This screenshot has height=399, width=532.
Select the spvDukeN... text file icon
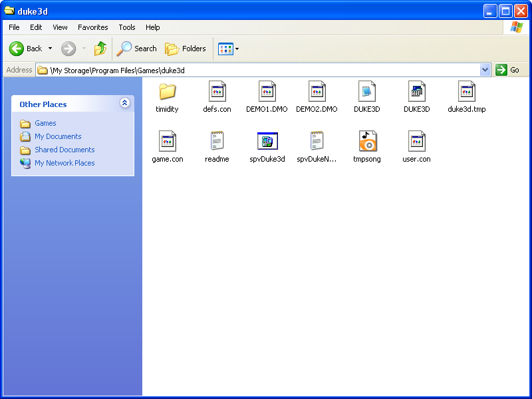(317, 141)
